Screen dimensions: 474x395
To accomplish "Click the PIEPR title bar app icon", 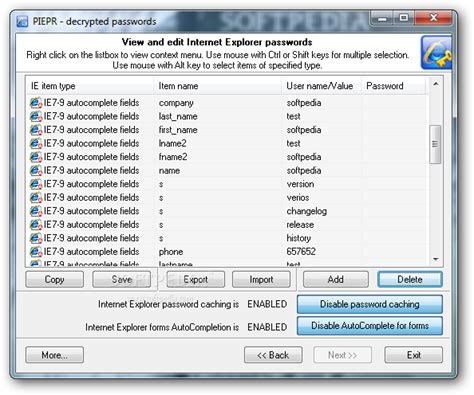I will coord(23,22).
